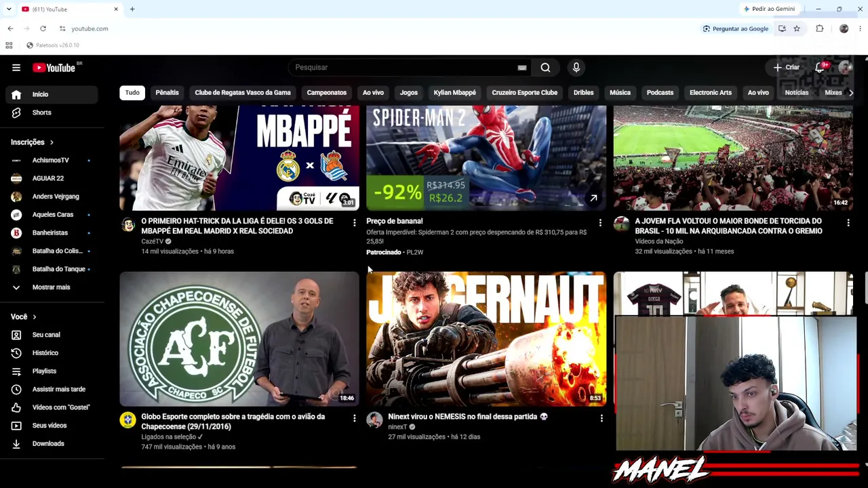
Task: Play the Chapecoense Globo Esporte thumbnail
Action: [239, 339]
